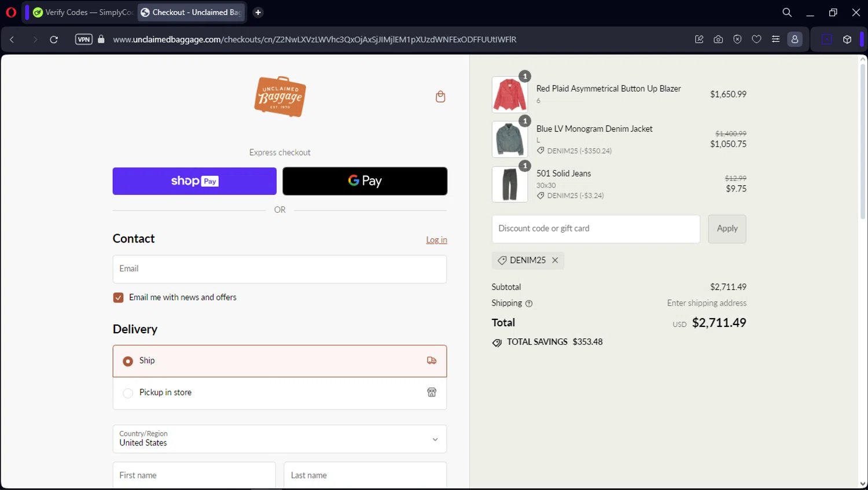
Task: Click the Enter shipping address text
Action: pyautogui.click(x=707, y=303)
